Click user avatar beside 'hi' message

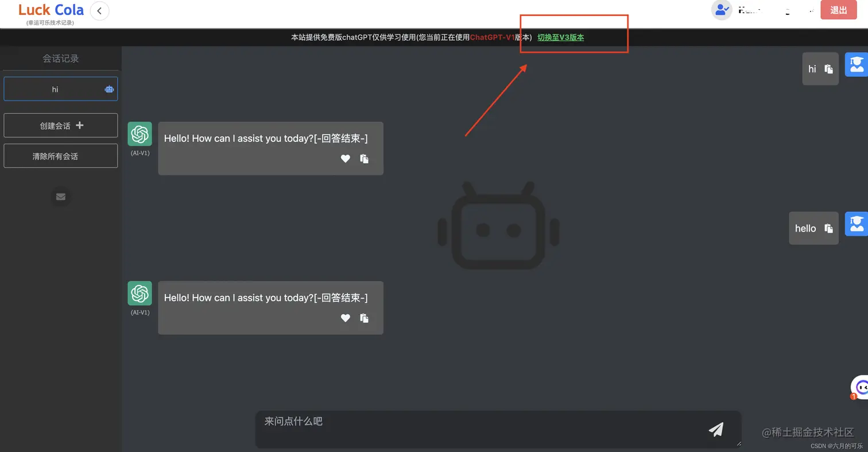tap(857, 64)
